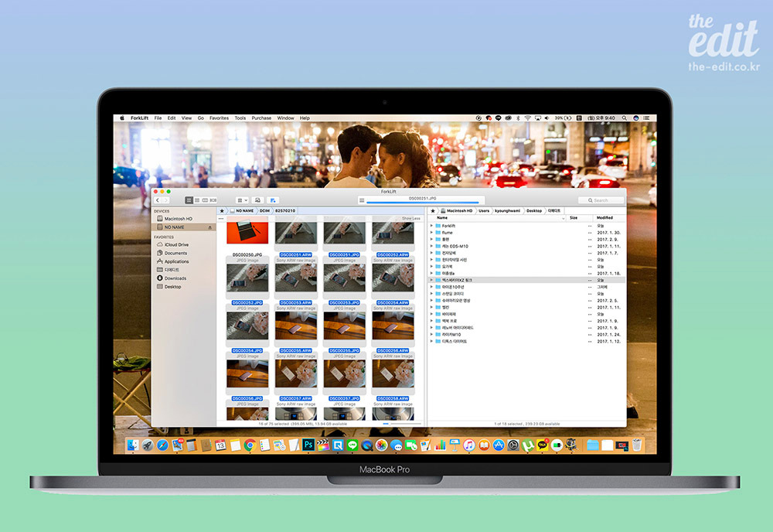The height and width of the screenshot is (532, 773).
Task: Click the connect/remote computer toolbar icon
Action: pos(257,200)
